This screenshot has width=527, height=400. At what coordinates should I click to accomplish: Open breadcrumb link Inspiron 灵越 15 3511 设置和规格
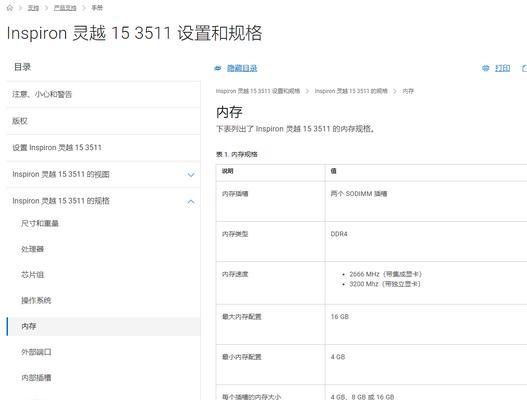click(x=258, y=91)
